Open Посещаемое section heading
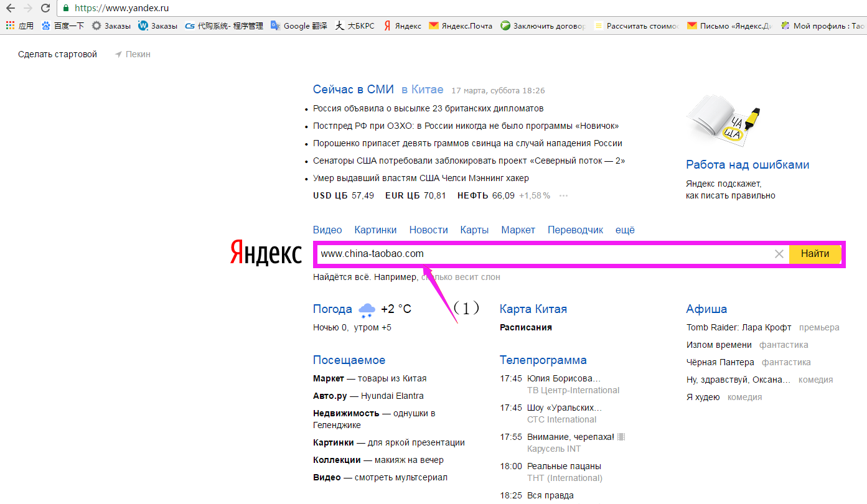The height and width of the screenshot is (504, 867). (x=349, y=360)
